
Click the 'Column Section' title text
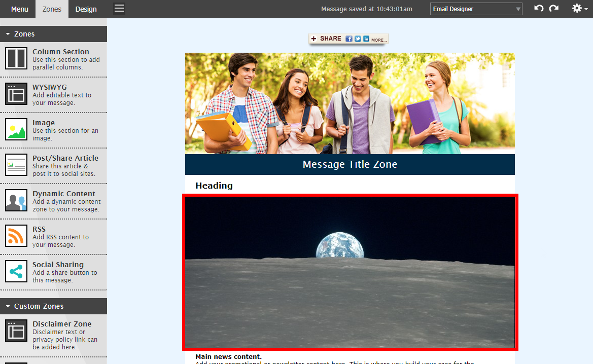61,52
